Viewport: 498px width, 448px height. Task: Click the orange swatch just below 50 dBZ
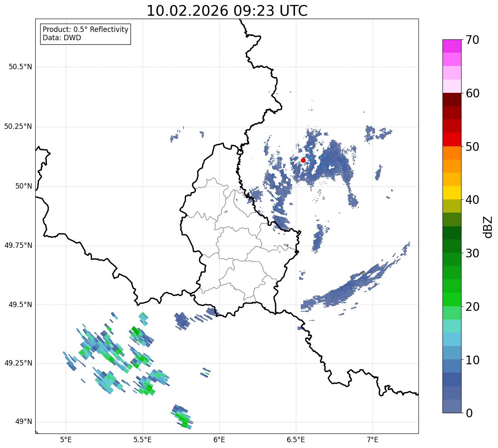coord(452,153)
